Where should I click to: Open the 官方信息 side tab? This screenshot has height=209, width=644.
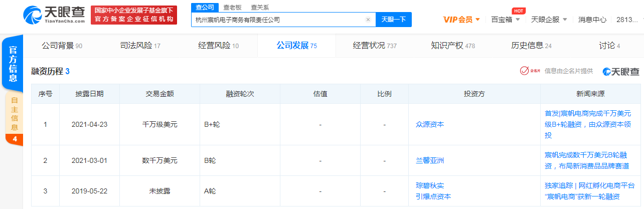pyautogui.click(x=14, y=64)
